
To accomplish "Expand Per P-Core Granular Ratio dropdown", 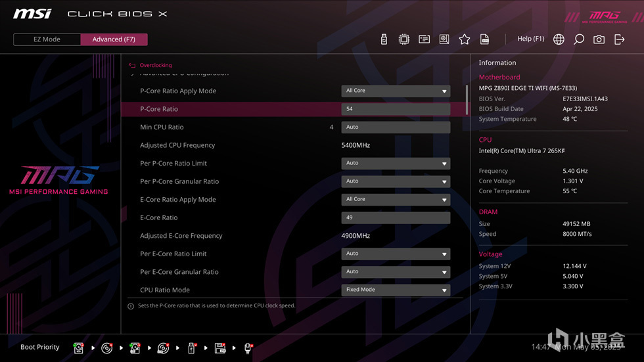I will tap(396, 181).
